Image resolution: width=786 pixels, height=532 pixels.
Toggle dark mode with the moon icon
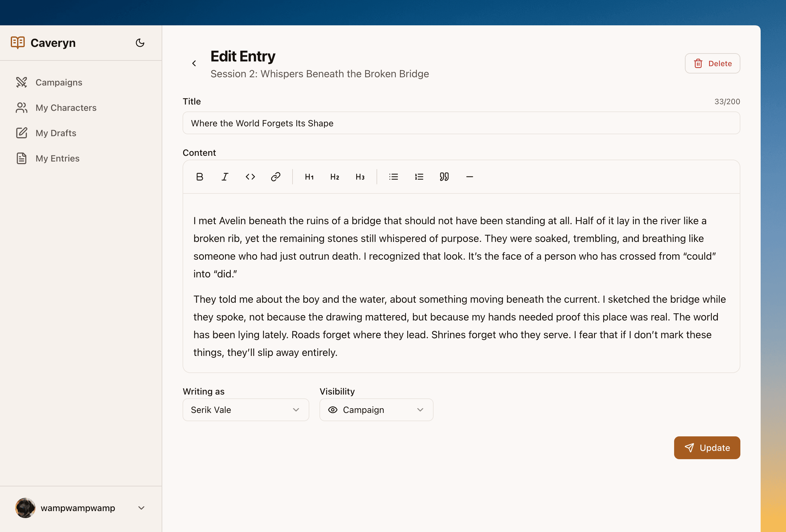tap(140, 42)
